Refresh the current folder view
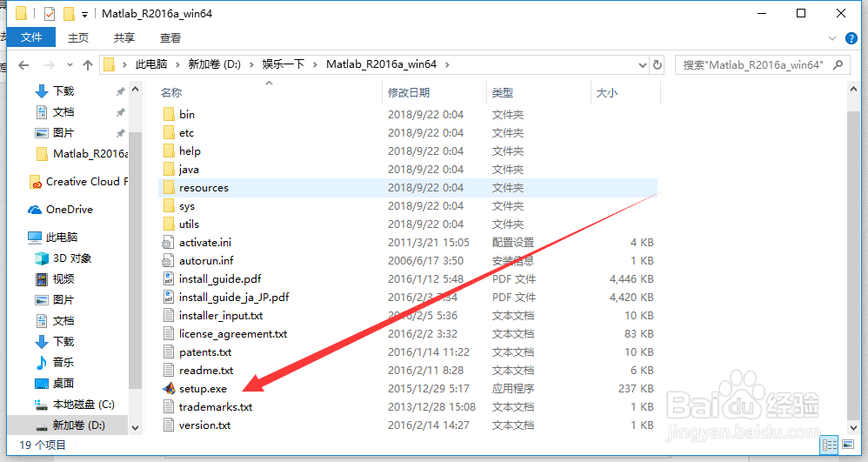 click(658, 64)
